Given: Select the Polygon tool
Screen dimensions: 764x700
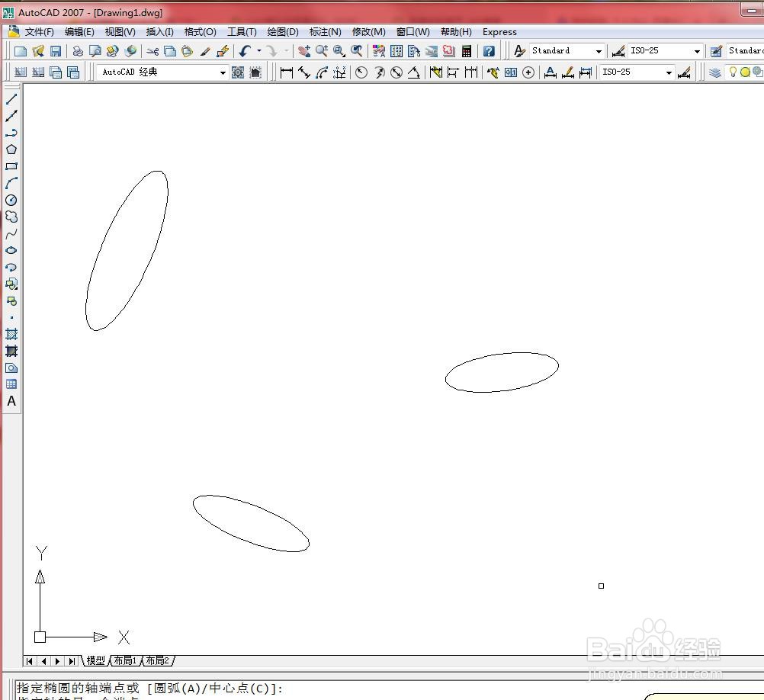Looking at the screenshot, I should [11, 149].
